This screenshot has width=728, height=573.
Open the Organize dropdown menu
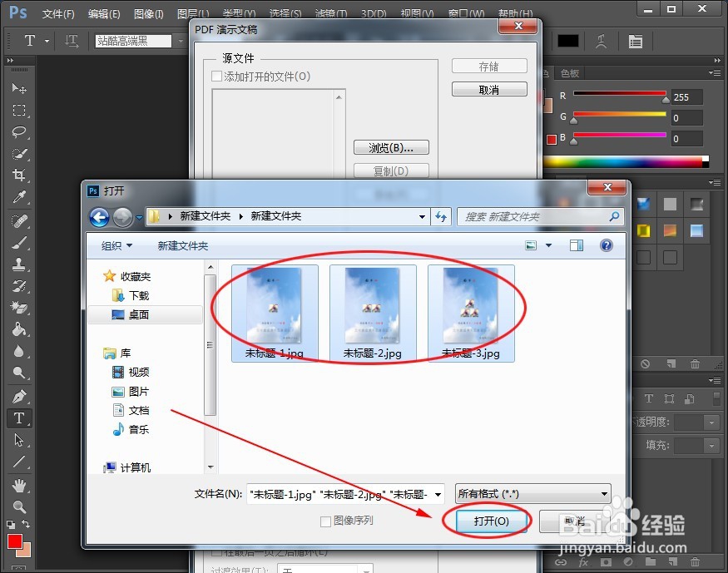[x=116, y=246]
